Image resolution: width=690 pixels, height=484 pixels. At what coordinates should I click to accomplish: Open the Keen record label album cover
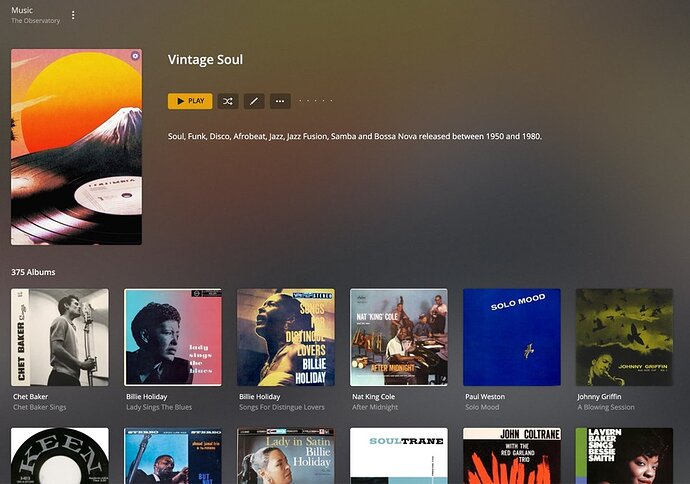pos(60,456)
